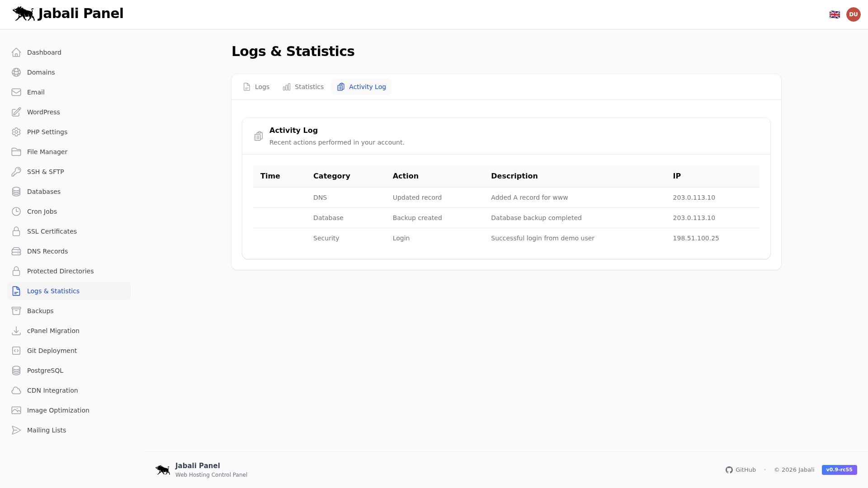Screen dimensions: 868x488
Task: Open the DNS Records page
Action: (x=47, y=251)
